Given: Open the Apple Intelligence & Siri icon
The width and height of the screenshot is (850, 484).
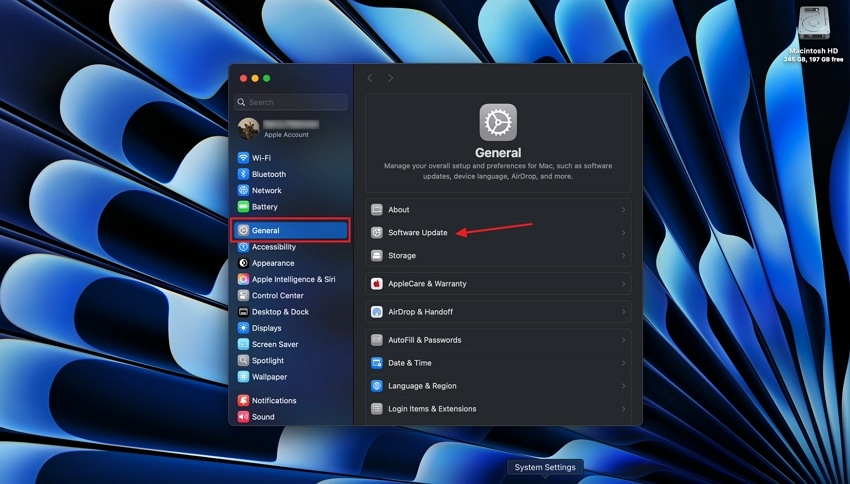Looking at the screenshot, I should [x=243, y=279].
